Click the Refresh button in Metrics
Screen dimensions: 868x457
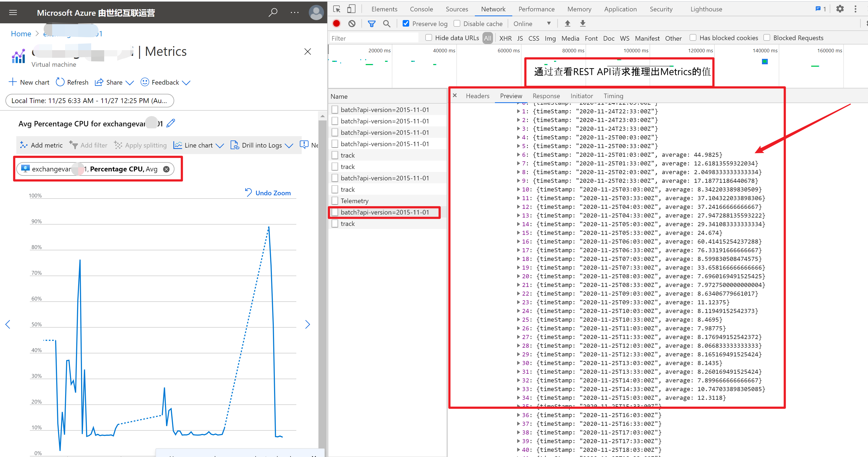[72, 82]
